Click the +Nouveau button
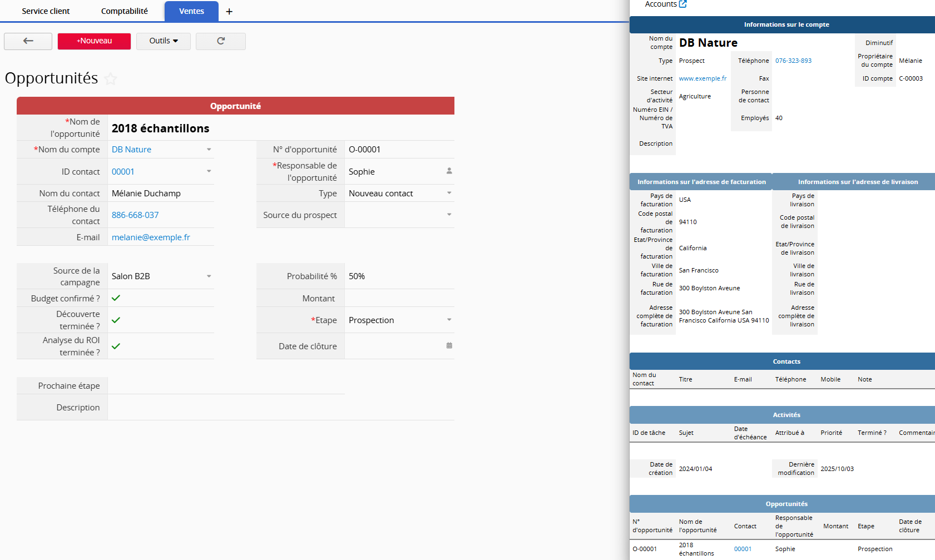 (x=94, y=41)
